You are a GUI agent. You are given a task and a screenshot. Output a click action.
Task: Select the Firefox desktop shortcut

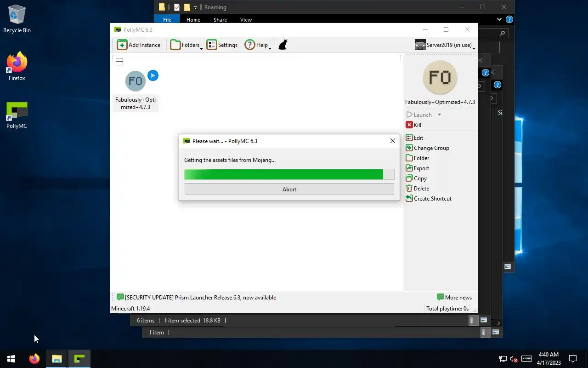point(17,67)
